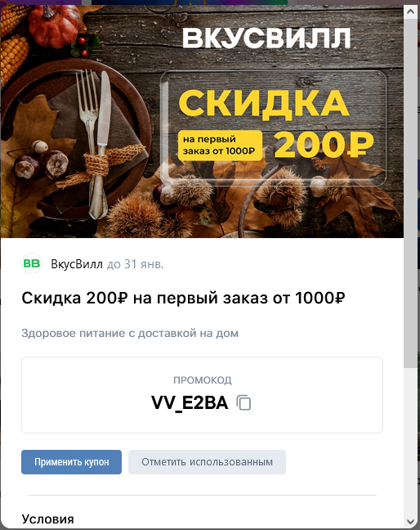Viewport: 420px width, 530px height.
Task: Click the large 200₽ amount on the banner
Action: tap(324, 144)
